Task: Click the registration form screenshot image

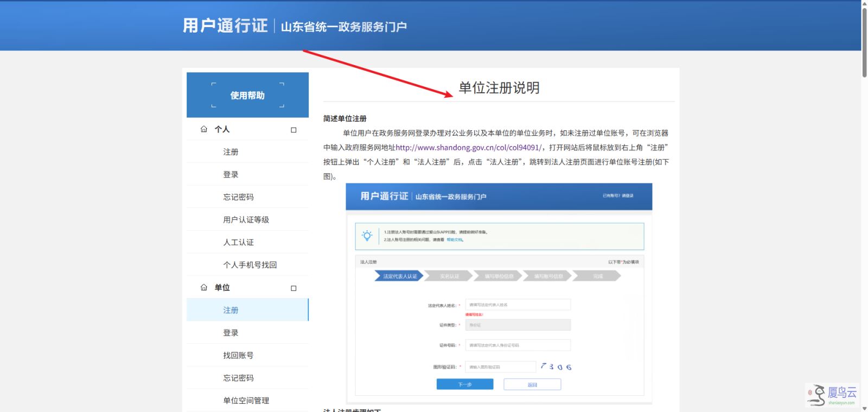Action: (499, 294)
